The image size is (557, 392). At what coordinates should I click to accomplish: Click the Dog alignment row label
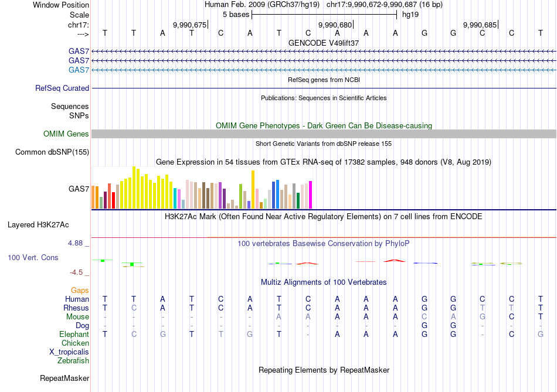(x=83, y=326)
